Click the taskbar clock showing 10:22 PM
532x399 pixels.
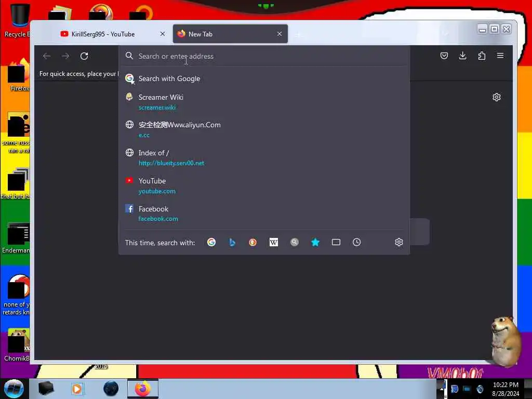click(x=506, y=389)
